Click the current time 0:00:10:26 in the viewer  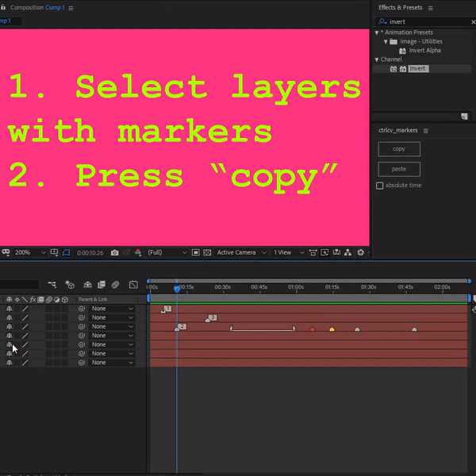coord(90,252)
